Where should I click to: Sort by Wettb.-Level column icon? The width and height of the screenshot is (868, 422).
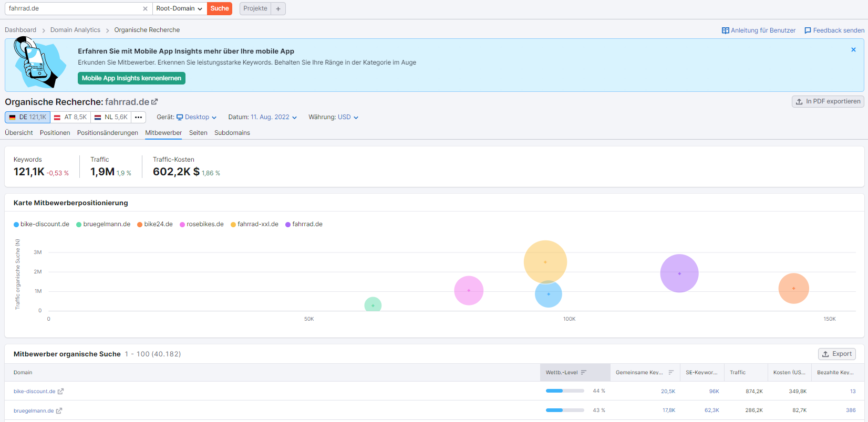click(x=584, y=373)
